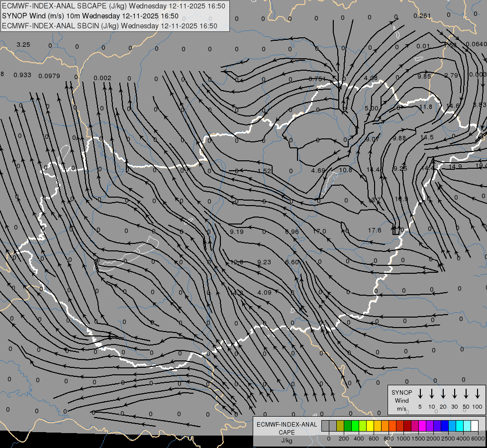Screen dimensions: 487x448
Task: Click the 200 tick label on CAPE scale
Action: pyautogui.click(x=344, y=439)
